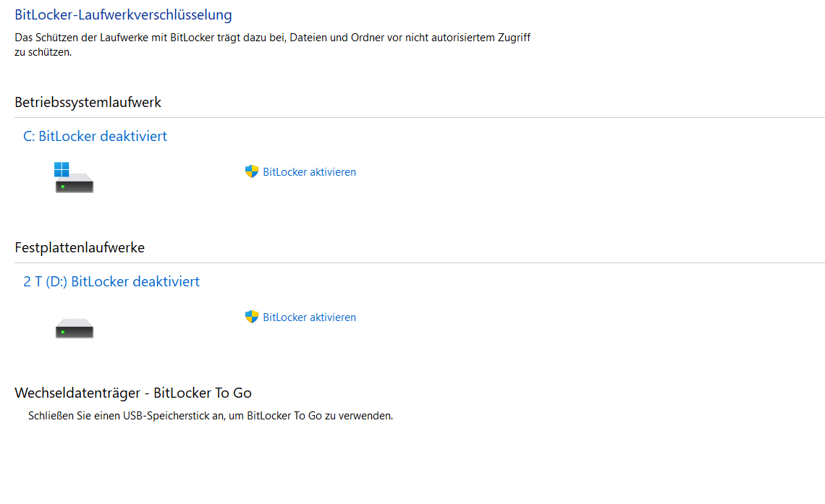Click the BitLocker-Laufwerkverschlüsselung page title
This screenshot has height=504, width=825.
123,14
